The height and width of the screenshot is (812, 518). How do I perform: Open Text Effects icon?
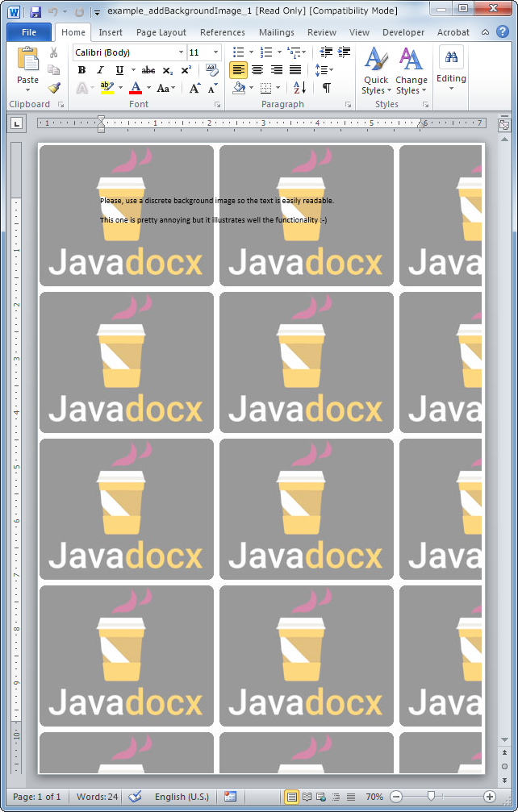[x=81, y=88]
